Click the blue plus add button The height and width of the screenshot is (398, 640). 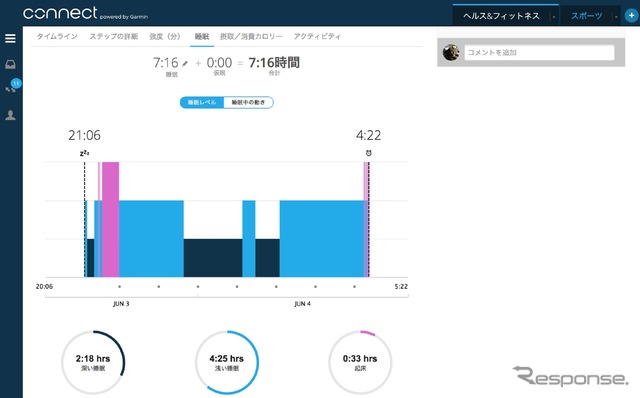coord(631,16)
